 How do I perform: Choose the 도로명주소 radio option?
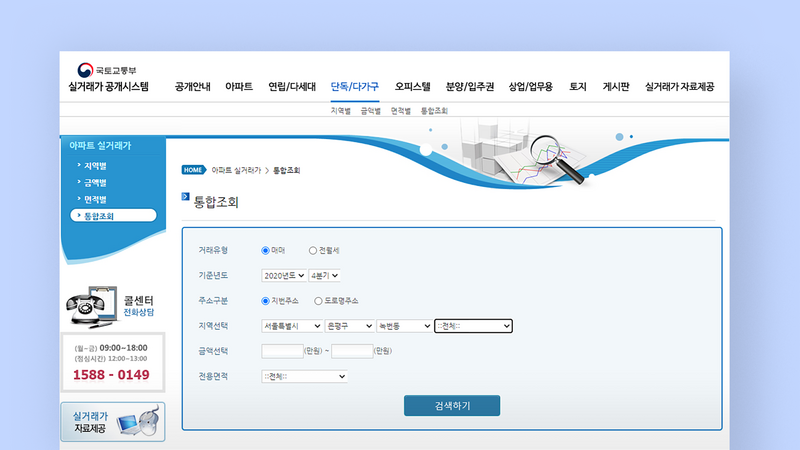tap(319, 300)
